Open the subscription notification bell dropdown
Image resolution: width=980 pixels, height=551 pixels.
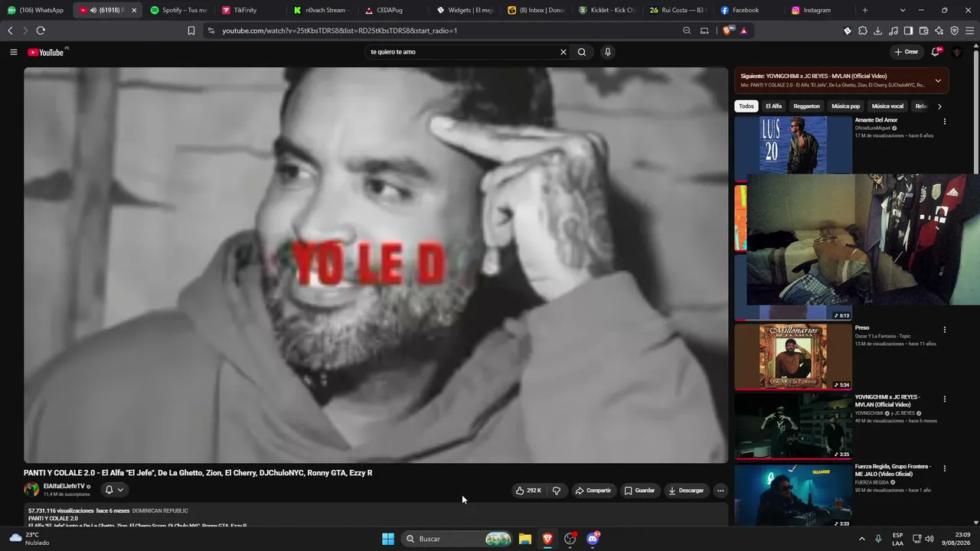click(x=114, y=490)
